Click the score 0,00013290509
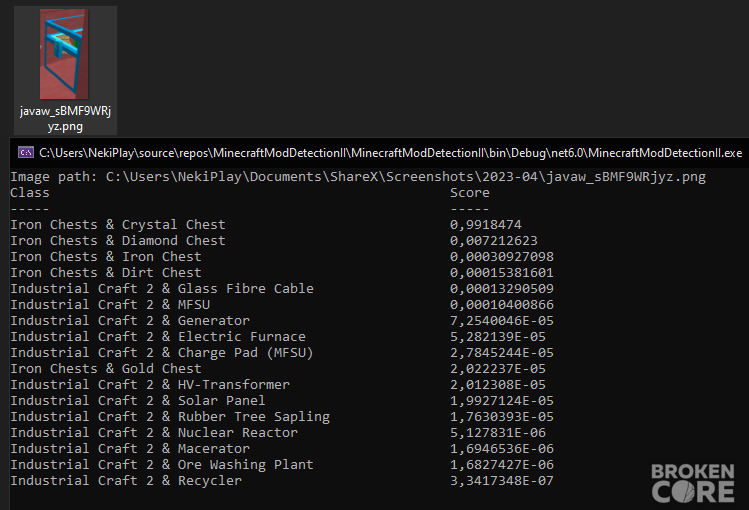Image resolution: width=749 pixels, height=510 pixels. [502, 289]
